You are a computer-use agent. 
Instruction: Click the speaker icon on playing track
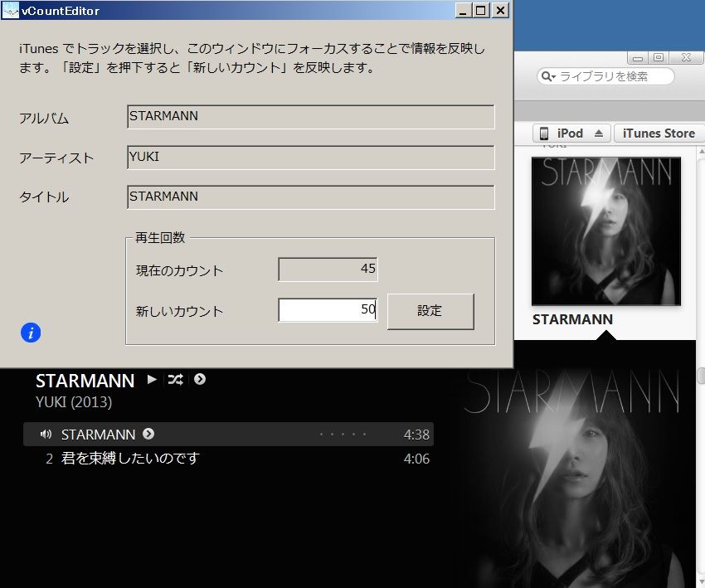46,435
